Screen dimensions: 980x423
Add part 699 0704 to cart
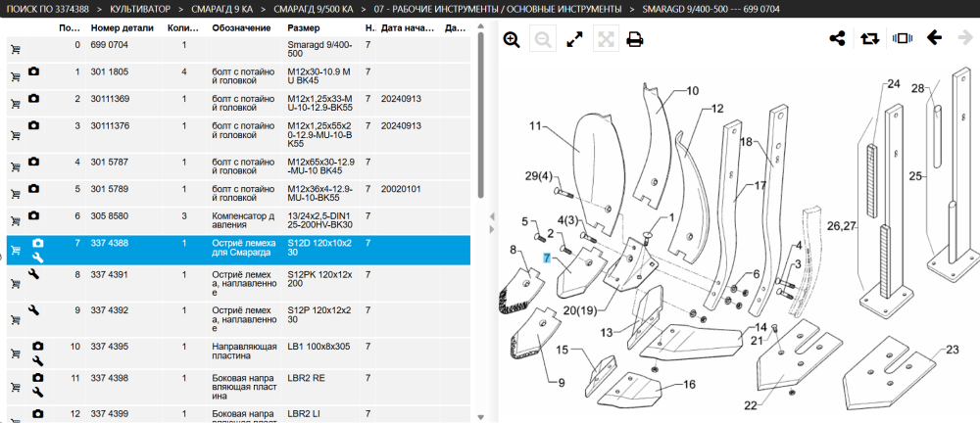15,51
